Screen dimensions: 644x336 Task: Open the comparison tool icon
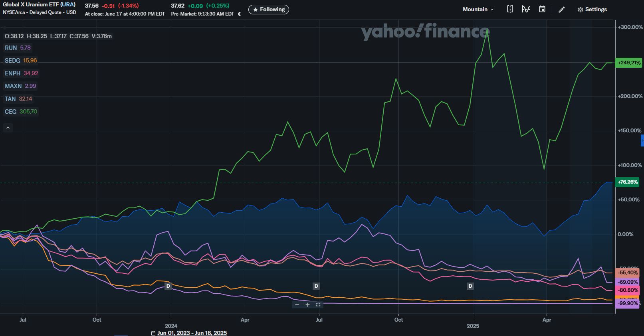510,9
